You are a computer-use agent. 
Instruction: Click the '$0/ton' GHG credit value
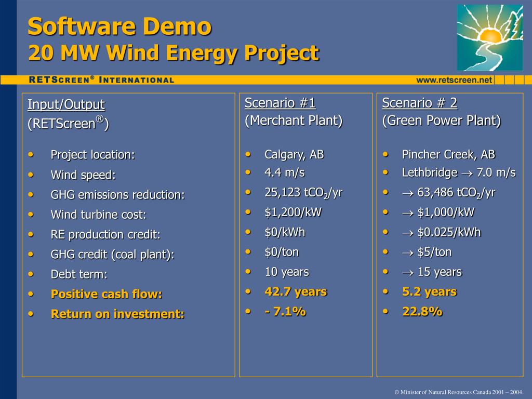coord(282,252)
